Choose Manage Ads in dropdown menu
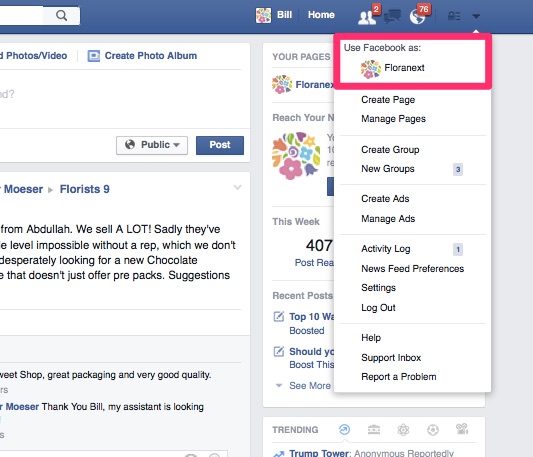 [x=388, y=219]
